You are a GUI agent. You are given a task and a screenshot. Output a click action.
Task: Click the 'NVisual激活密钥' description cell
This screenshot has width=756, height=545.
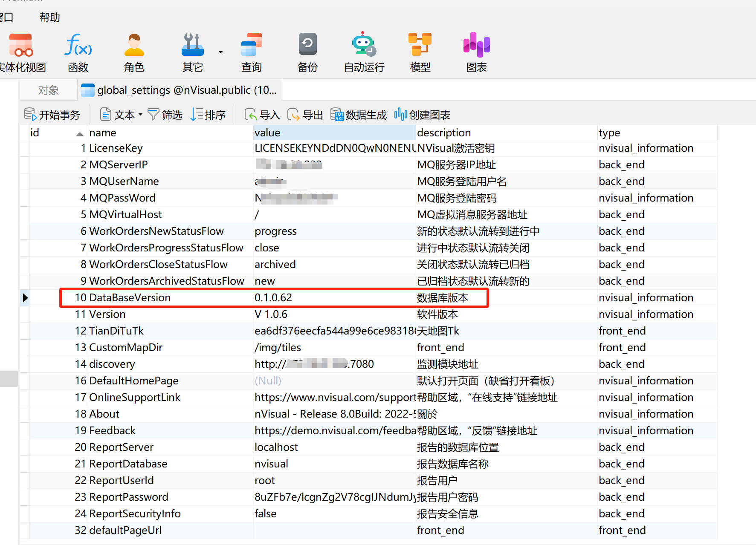pyautogui.click(x=507, y=148)
